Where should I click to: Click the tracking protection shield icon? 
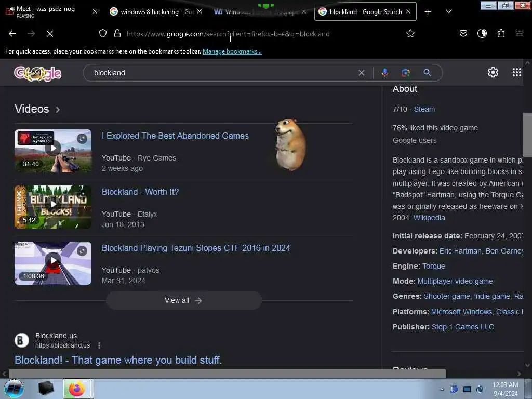(103, 33)
